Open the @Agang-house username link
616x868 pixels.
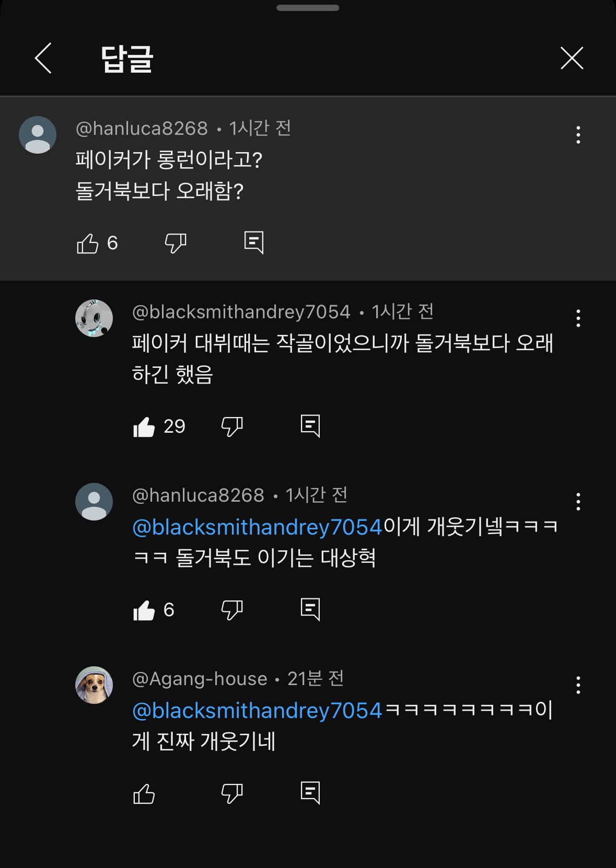click(x=200, y=679)
